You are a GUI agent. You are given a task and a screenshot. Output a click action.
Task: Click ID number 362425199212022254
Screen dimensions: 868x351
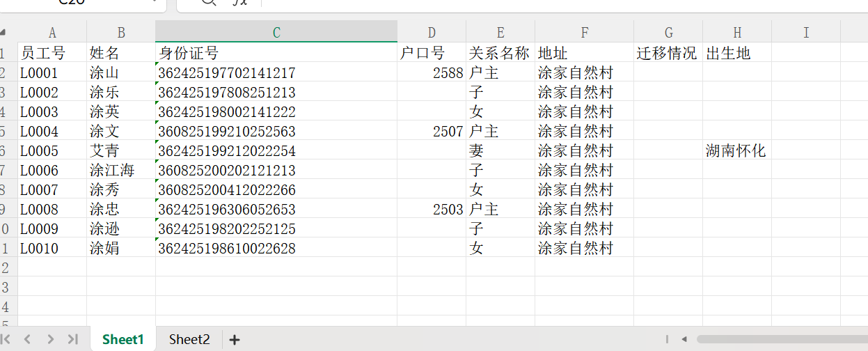pos(276,150)
